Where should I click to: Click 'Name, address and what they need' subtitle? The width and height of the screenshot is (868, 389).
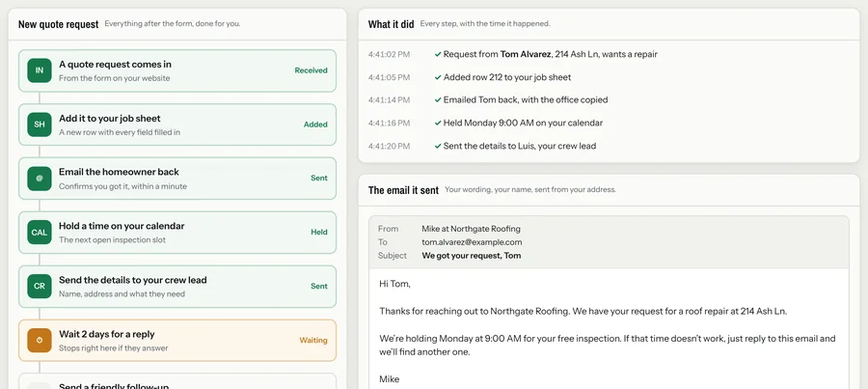122,293
